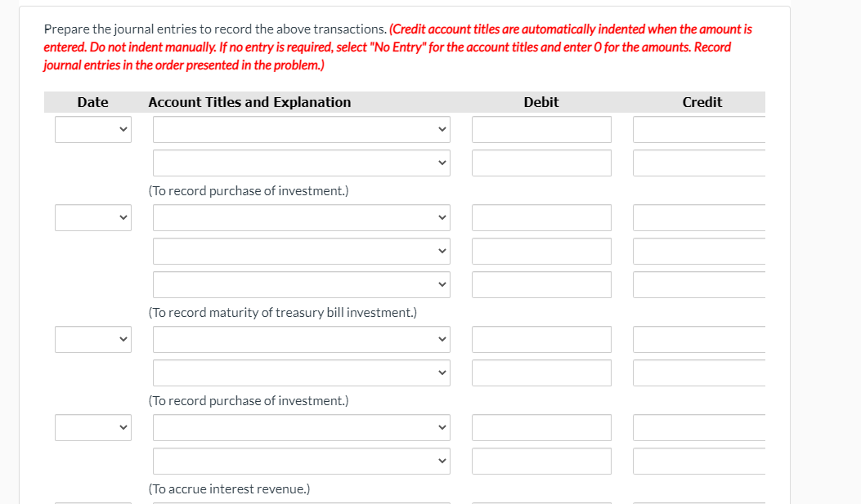Open first account dropdown for second investment purchase
The width and height of the screenshot is (861, 504).
click(302, 339)
